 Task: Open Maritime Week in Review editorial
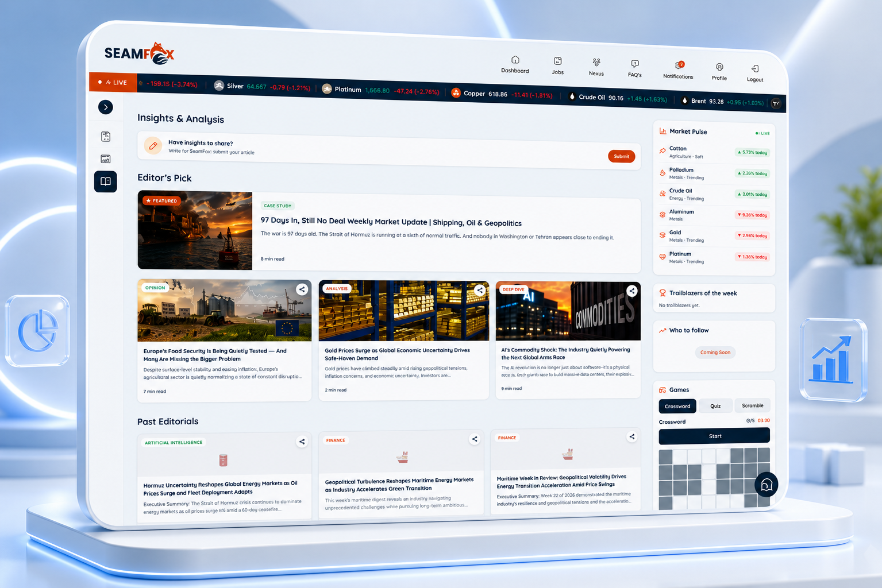pyautogui.click(x=562, y=481)
